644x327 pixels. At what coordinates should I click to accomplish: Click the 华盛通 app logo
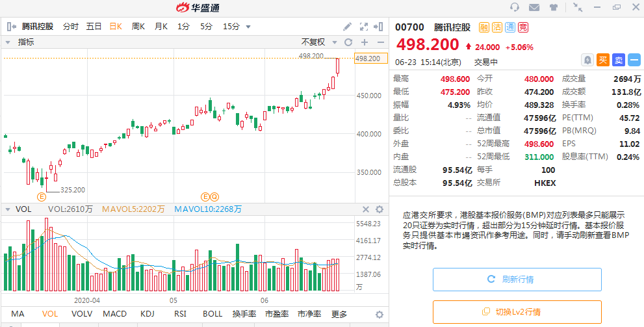[x=198, y=7]
